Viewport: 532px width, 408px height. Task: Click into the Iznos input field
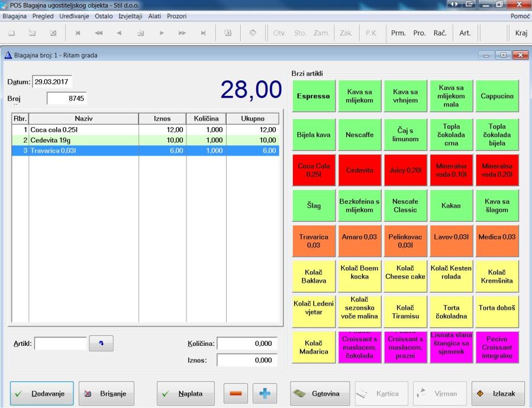click(x=247, y=360)
